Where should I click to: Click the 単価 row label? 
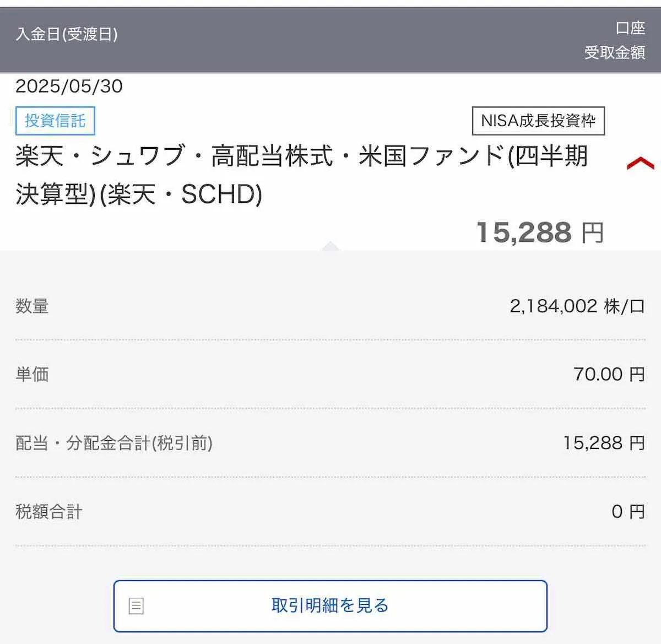32,375
